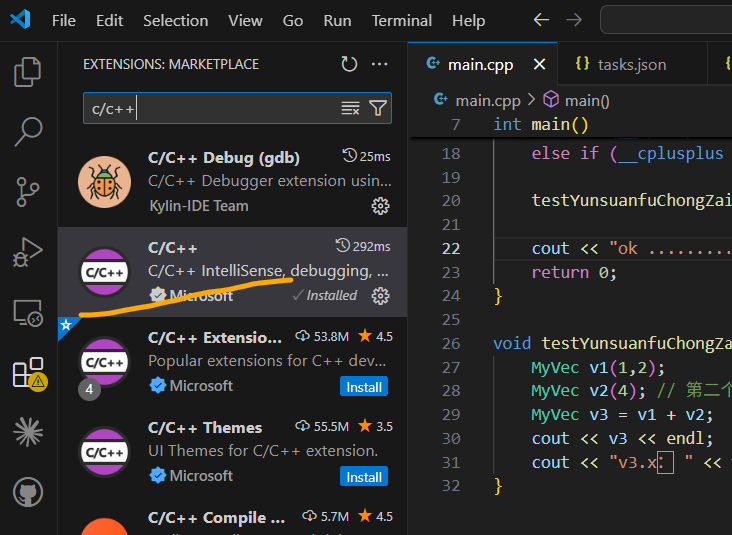Open the Go menu
Screen dimensions: 732x535
pos(293,21)
